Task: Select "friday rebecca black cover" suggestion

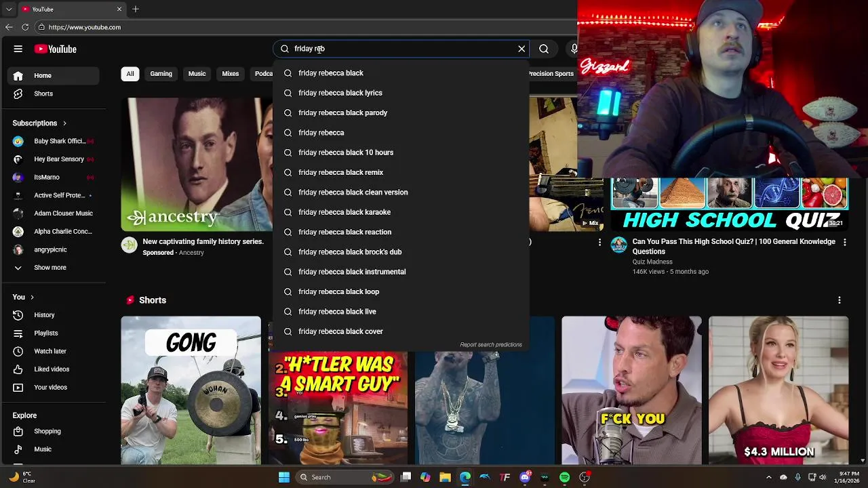Action: click(401, 331)
